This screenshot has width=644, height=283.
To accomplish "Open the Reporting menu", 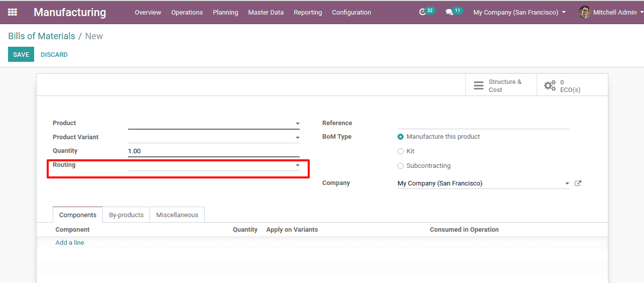I will (x=308, y=12).
